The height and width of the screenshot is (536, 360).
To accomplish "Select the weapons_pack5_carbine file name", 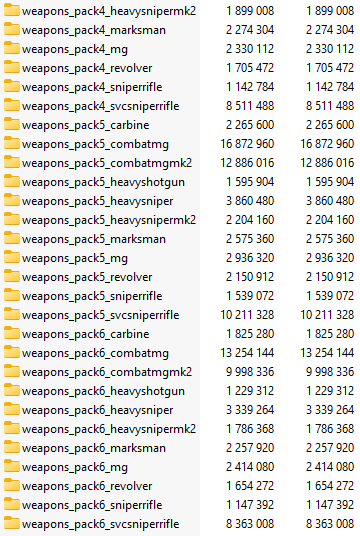I will coord(86,125).
